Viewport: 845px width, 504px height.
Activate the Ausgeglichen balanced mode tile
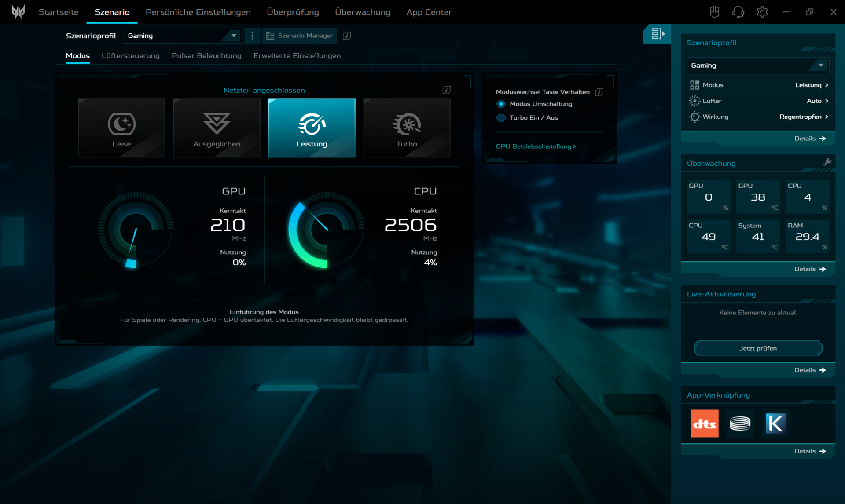tap(217, 128)
